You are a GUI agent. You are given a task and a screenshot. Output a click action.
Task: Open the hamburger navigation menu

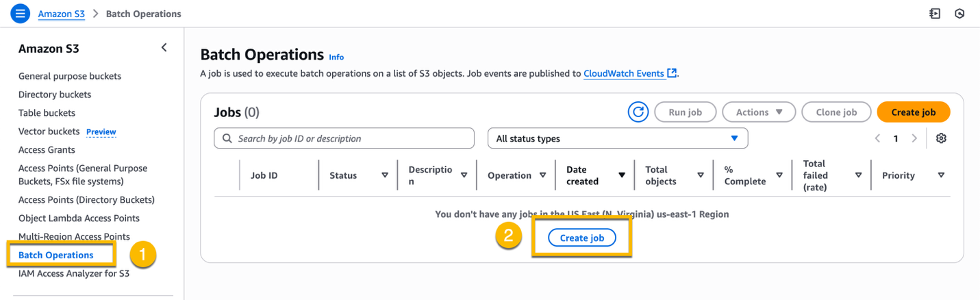[21, 13]
